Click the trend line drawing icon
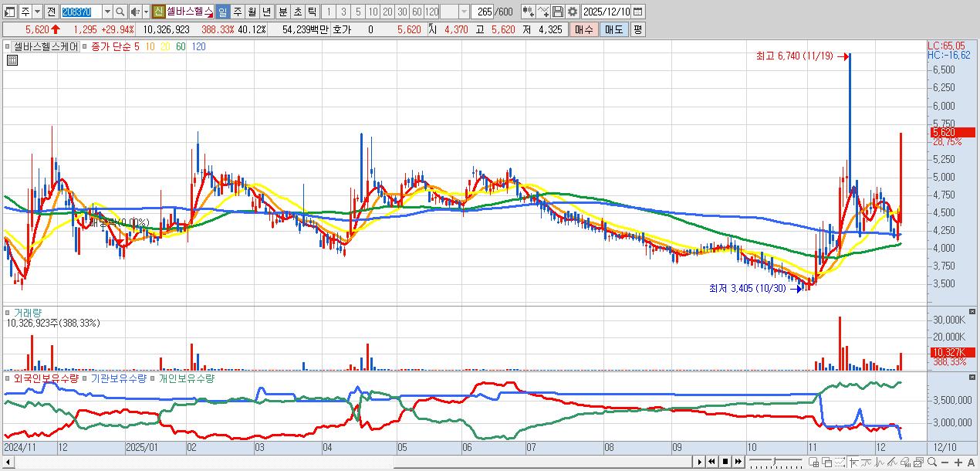 point(867,463)
